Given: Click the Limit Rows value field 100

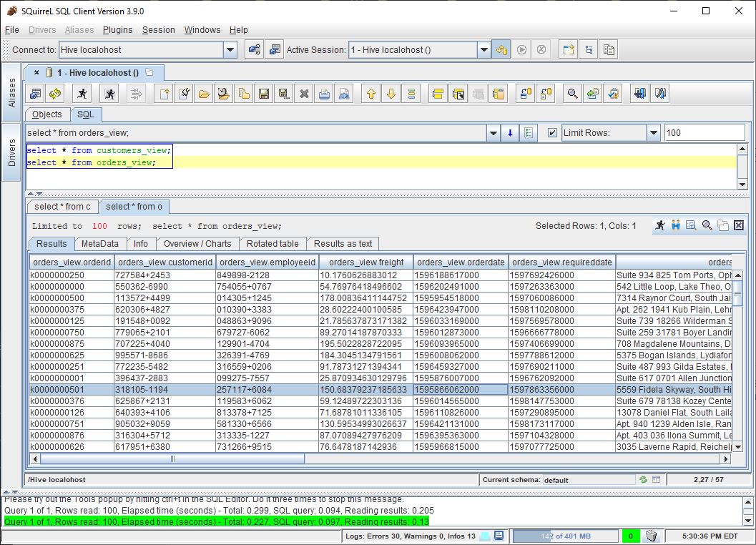Looking at the screenshot, I should click(x=705, y=132).
